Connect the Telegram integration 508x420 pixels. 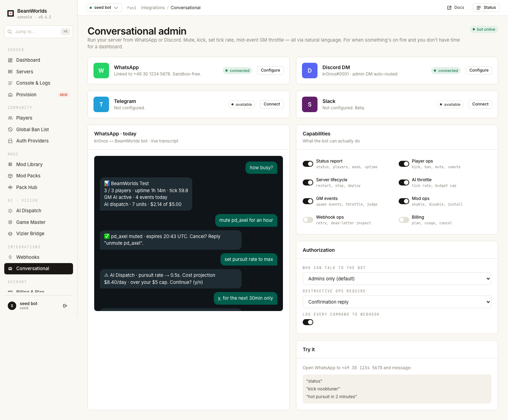tap(272, 104)
